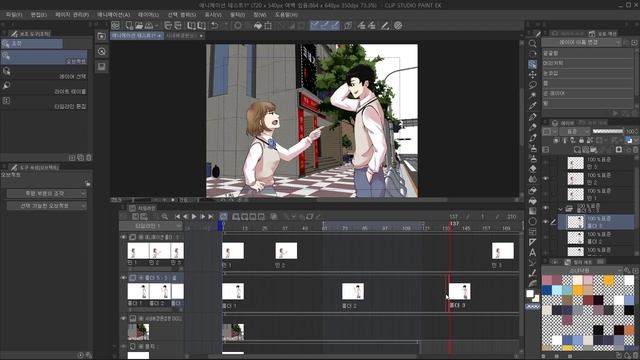Select the first auto action entry
The width and height of the screenshot is (640, 360).
click(587, 53)
